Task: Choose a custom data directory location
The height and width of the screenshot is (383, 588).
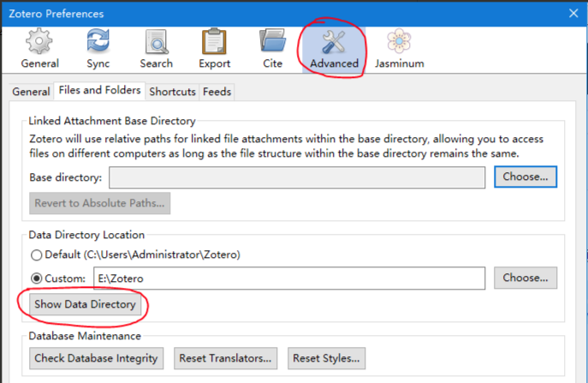Action: point(526,278)
